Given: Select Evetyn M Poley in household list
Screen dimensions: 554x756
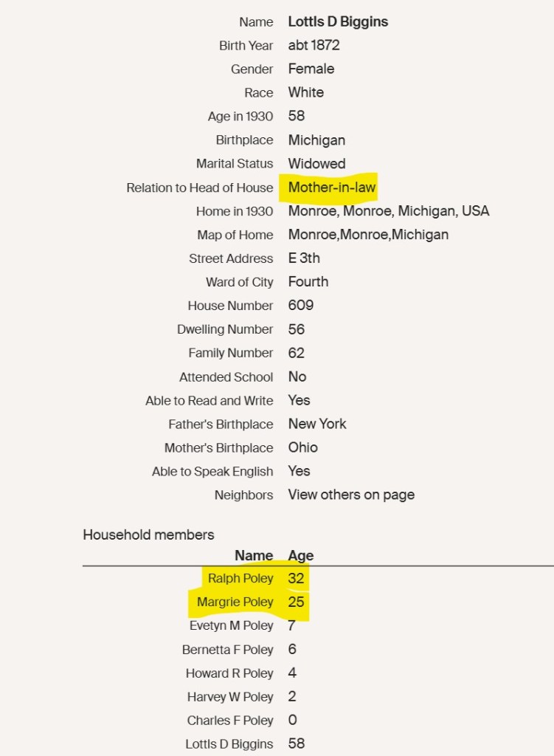Looking at the screenshot, I should 231,625.
